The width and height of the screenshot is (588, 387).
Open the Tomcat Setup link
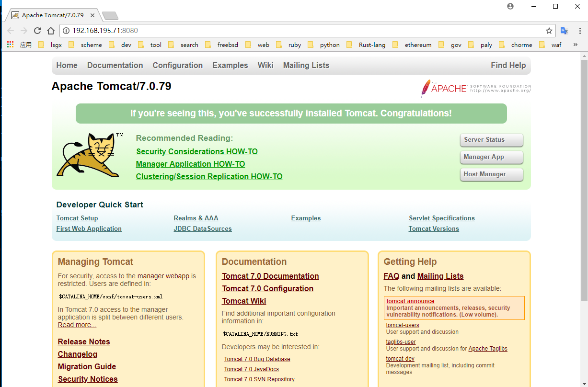(77, 218)
